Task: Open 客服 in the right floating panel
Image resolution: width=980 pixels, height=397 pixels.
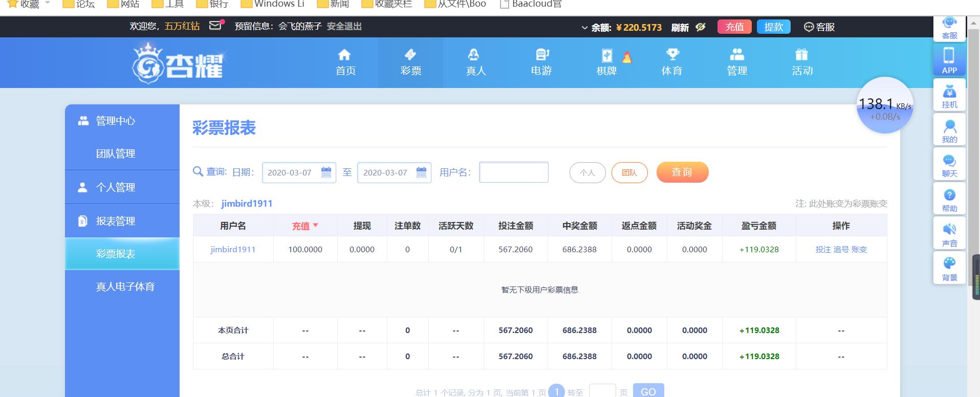Action: tap(949, 29)
